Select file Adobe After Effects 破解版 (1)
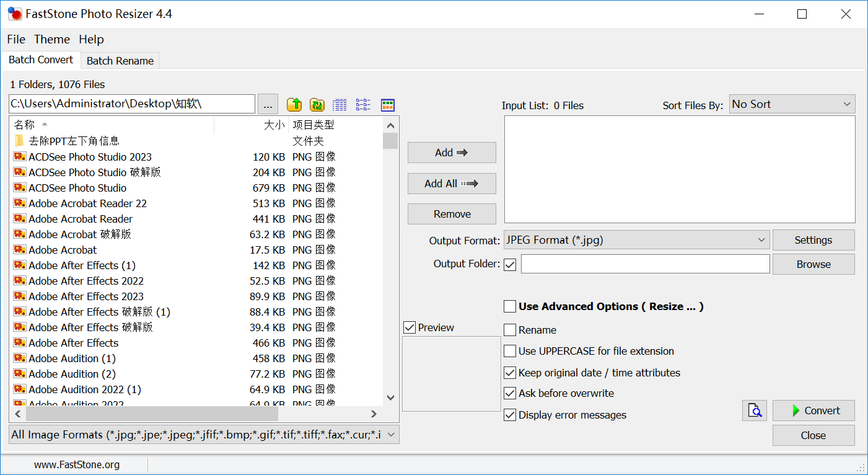The height and width of the screenshot is (475, 868). coord(99,312)
